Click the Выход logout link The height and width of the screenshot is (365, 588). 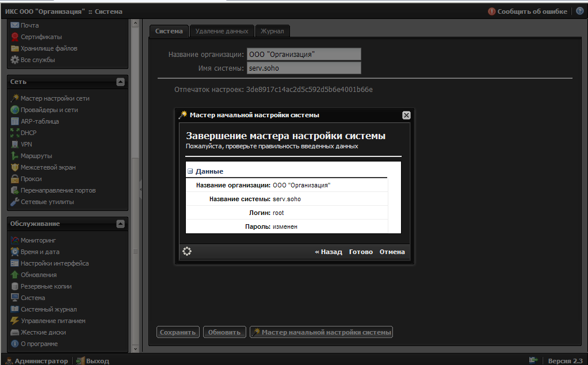tap(93, 360)
